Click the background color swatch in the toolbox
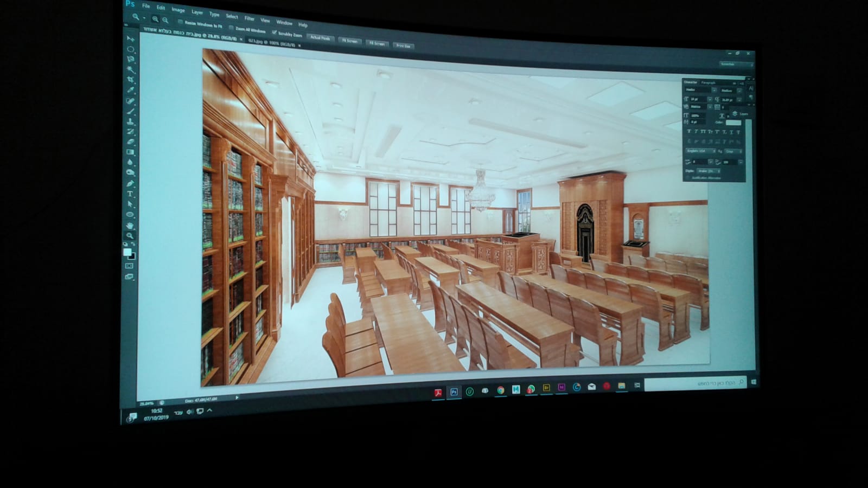 pos(132,256)
